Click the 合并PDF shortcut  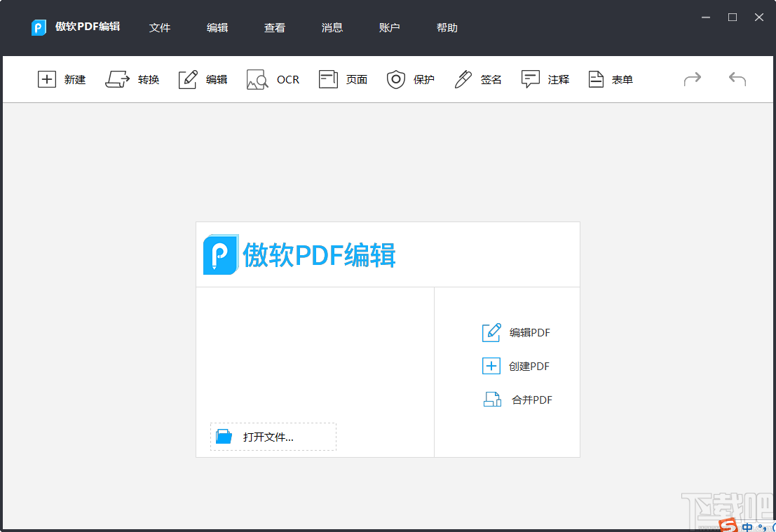[519, 400]
